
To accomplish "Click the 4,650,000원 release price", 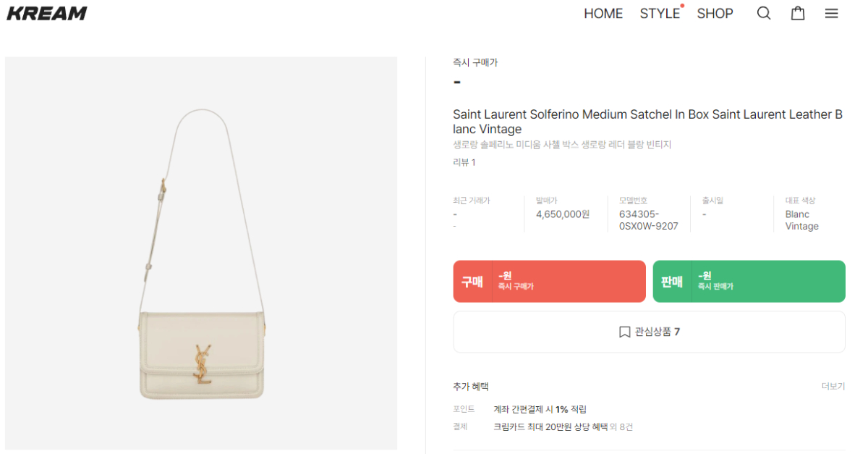I will click(563, 214).
